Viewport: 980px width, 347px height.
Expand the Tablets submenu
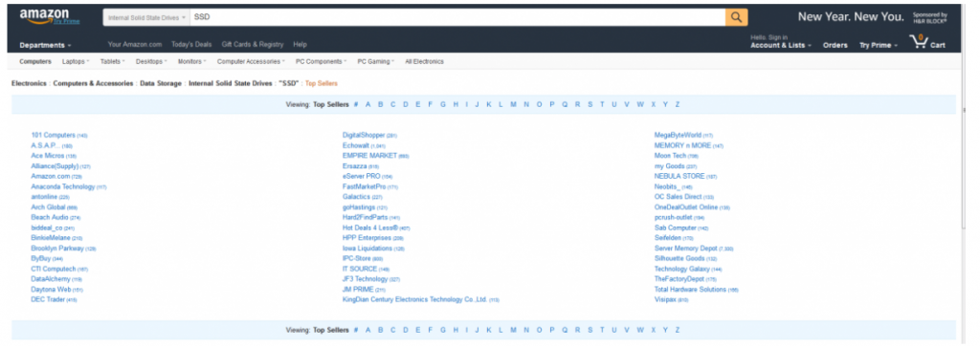(x=113, y=61)
